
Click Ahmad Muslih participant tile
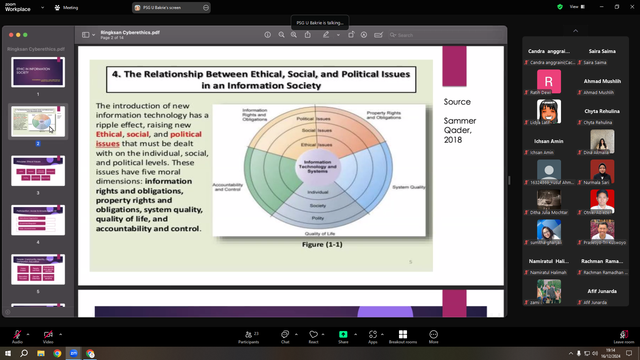[602, 81]
